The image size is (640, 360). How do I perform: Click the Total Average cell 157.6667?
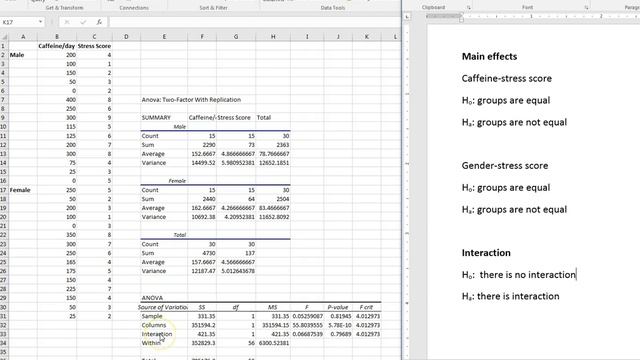202,262
